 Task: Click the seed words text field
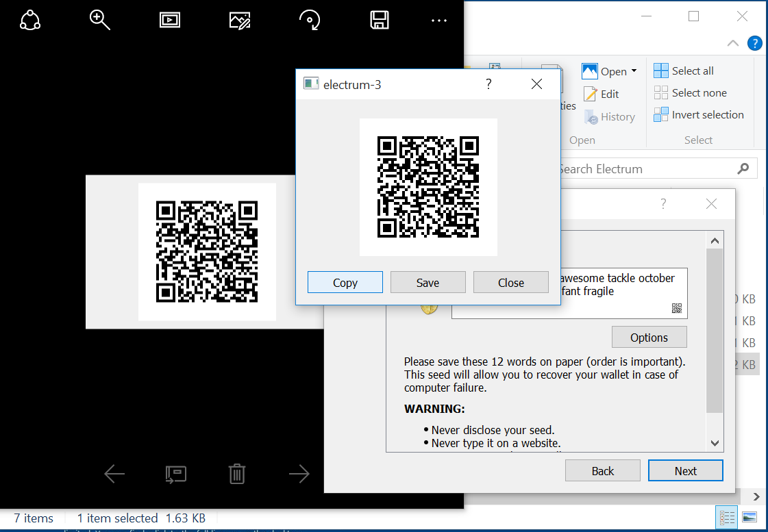pyautogui.click(x=569, y=293)
